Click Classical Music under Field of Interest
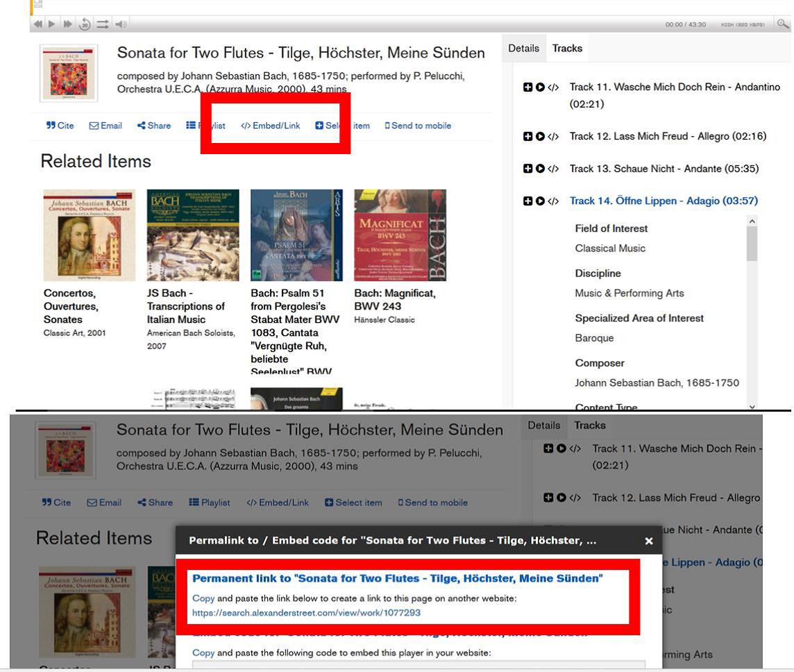 pos(610,249)
